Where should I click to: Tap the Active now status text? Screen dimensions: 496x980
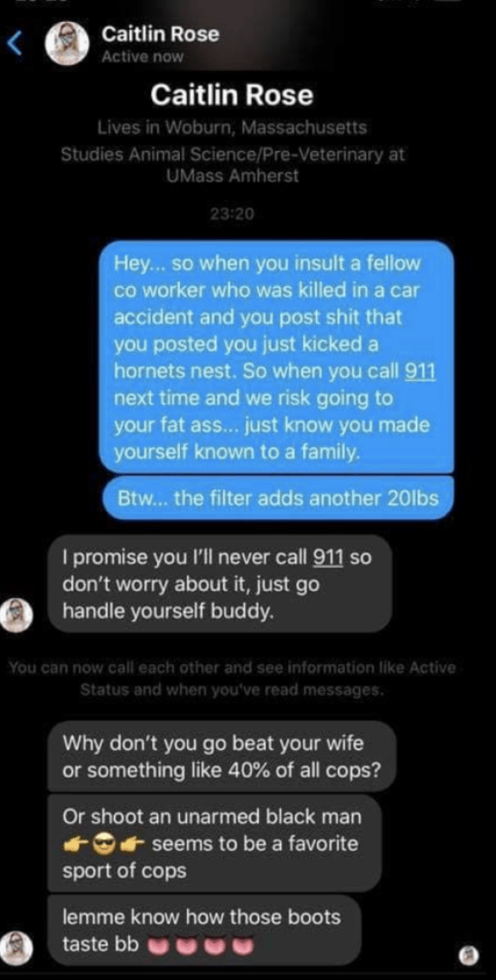click(x=143, y=57)
